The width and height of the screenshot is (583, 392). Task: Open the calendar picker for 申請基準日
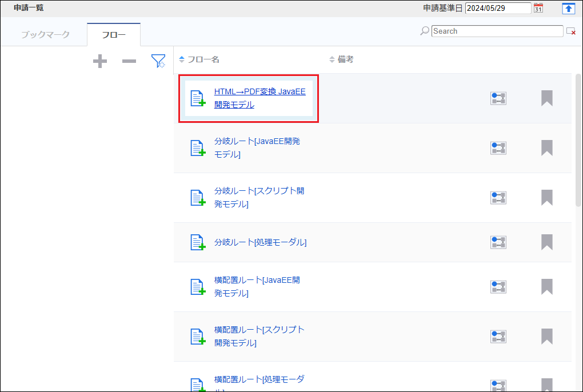click(x=538, y=8)
